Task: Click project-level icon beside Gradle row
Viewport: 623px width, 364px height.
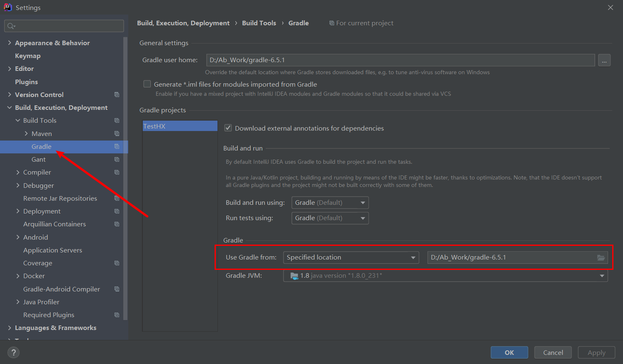Action: [117, 146]
